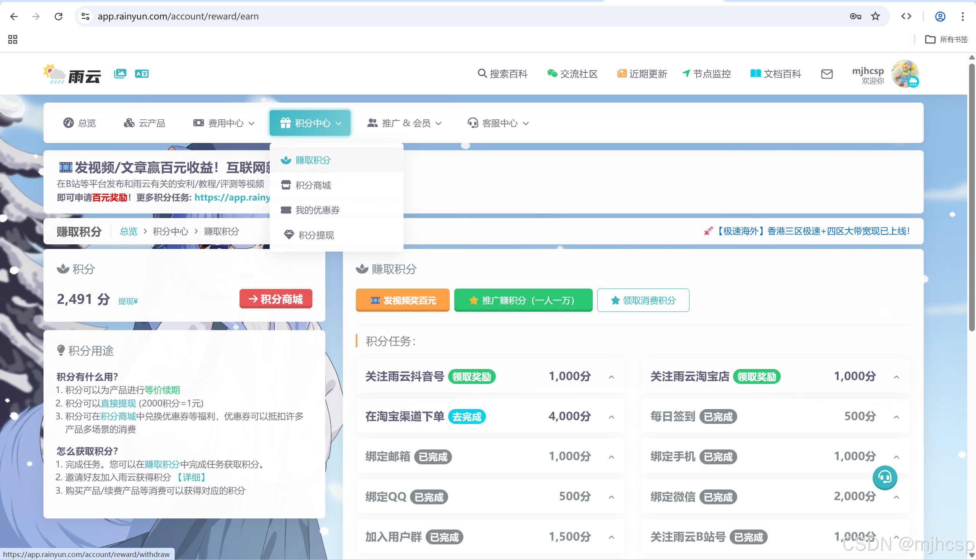Open 我的优惠券 menu entry
The height and width of the screenshot is (560, 976).
[317, 210]
